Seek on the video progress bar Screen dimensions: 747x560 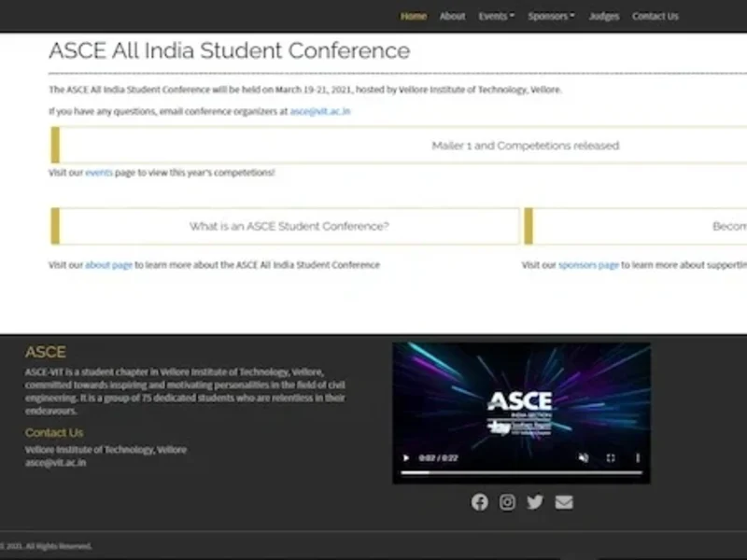tap(521, 473)
